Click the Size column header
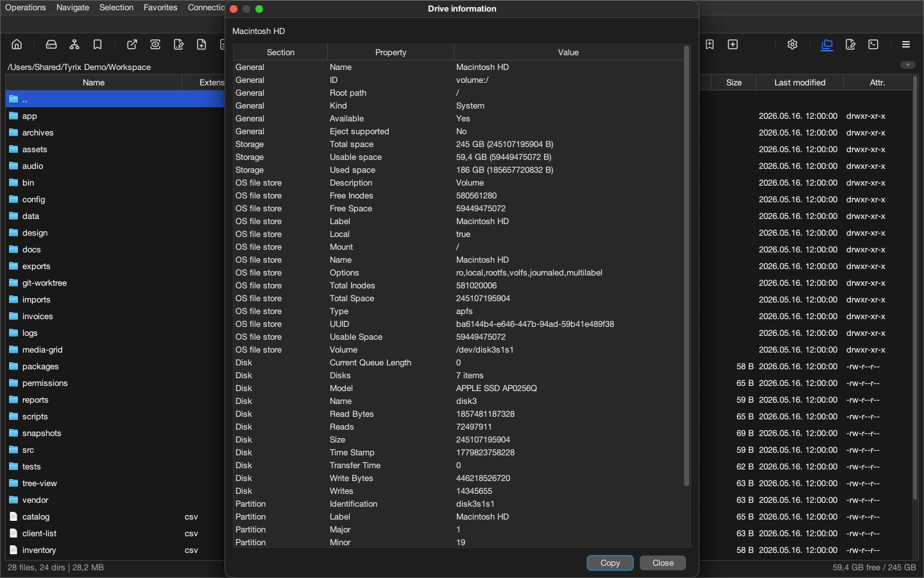Screen dimensions: 924x578 [734, 82]
